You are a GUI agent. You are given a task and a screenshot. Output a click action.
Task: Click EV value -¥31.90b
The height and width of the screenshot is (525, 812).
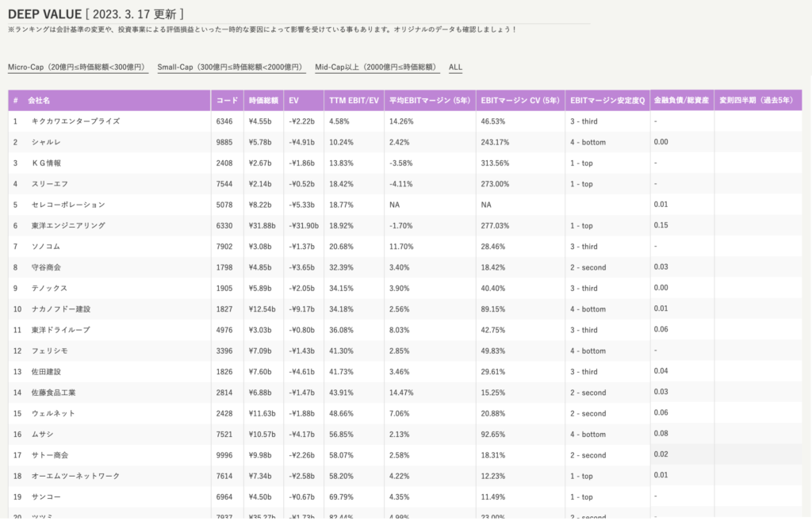304,226
